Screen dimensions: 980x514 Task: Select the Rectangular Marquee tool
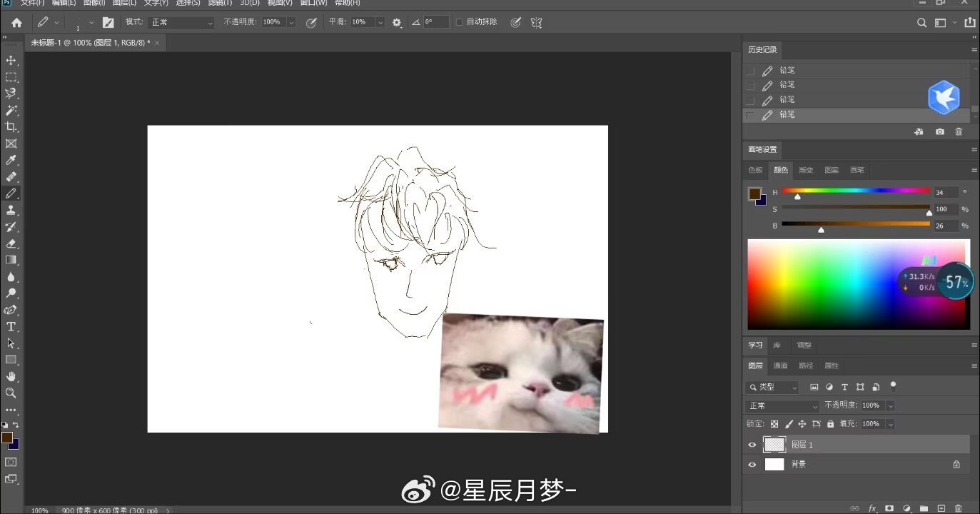(x=11, y=77)
